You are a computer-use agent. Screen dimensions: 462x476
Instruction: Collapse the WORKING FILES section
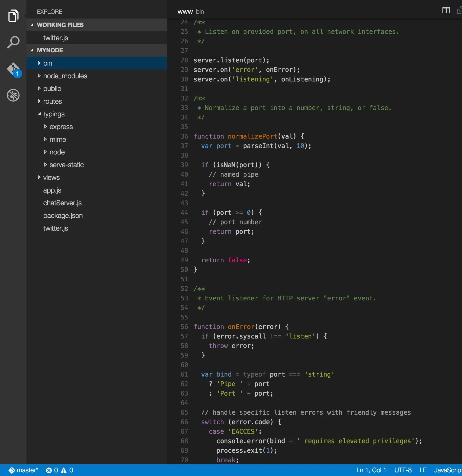32,25
